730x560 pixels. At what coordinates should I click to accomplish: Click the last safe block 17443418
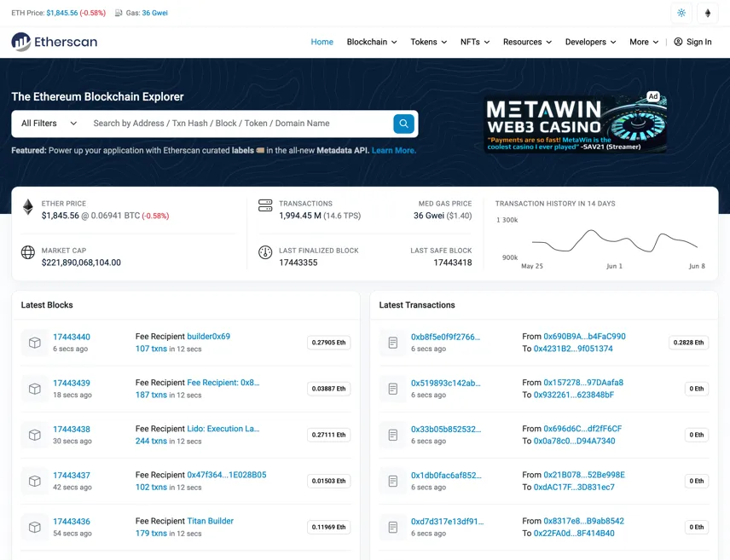453,263
